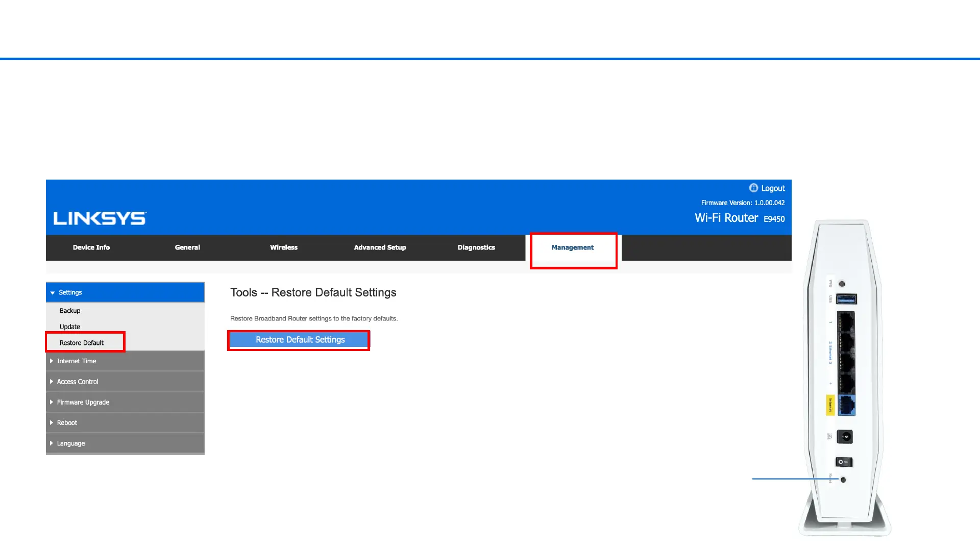Collapse the Settings section arrow
This screenshot has height=551, width=980.
pyautogui.click(x=53, y=293)
